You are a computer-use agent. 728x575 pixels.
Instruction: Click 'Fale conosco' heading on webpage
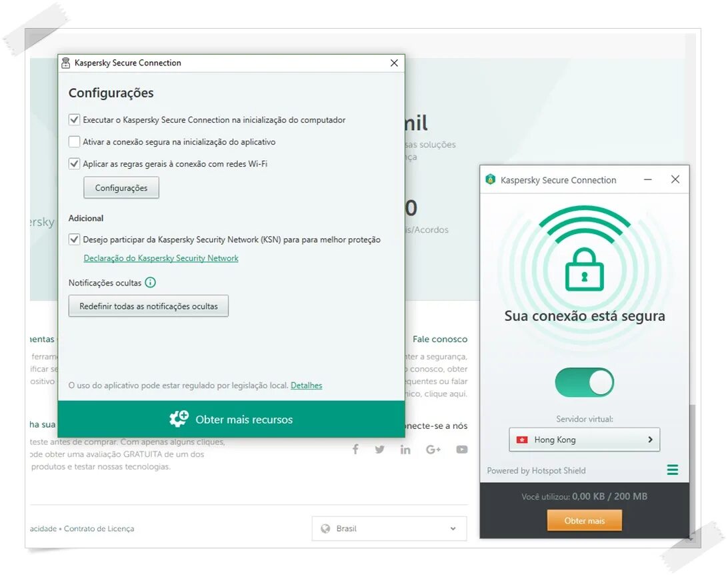[x=440, y=340]
